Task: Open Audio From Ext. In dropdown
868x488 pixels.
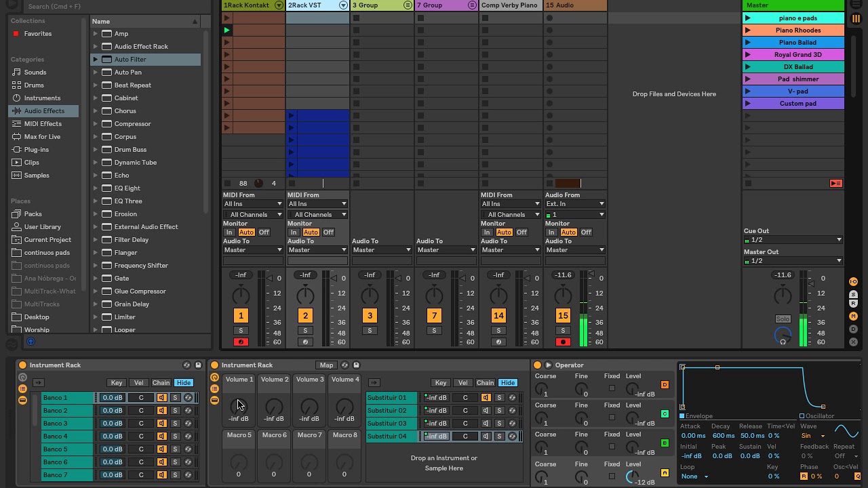Action: click(x=575, y=204)
